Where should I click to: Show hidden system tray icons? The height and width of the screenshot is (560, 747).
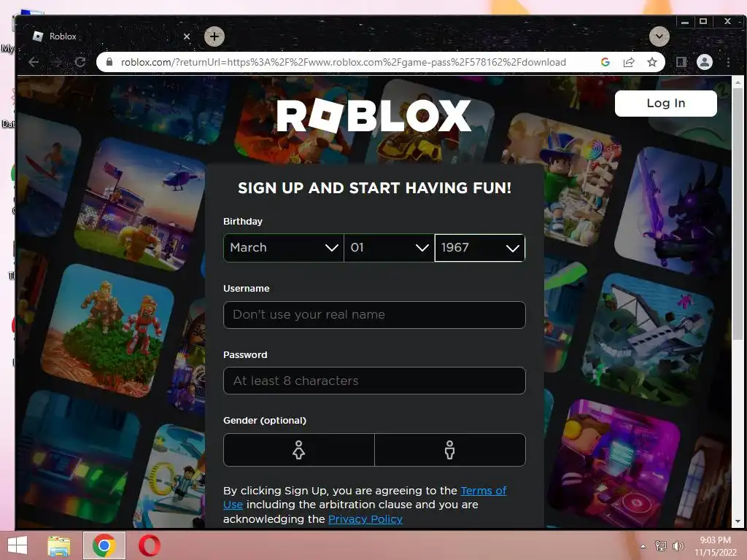coord(643,546)
